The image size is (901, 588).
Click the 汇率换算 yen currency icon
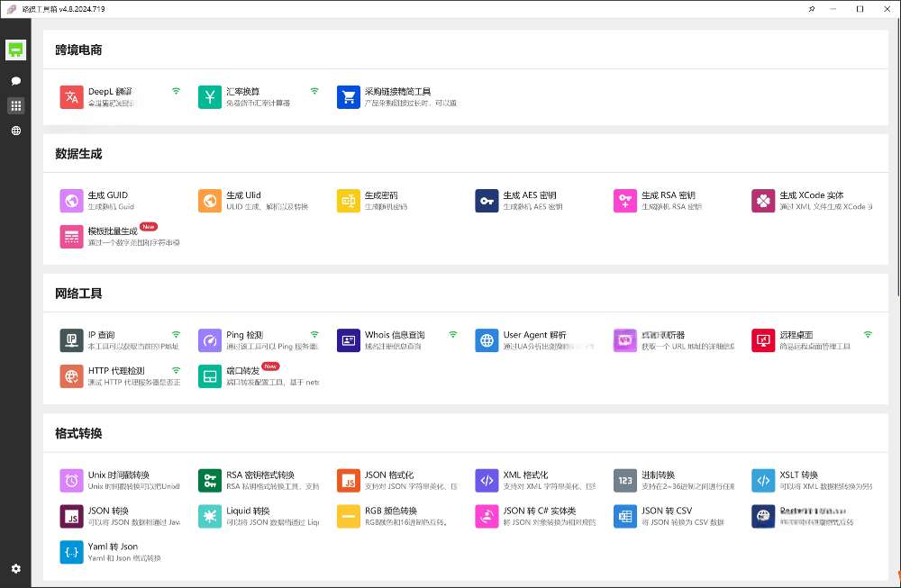[210, 97]
